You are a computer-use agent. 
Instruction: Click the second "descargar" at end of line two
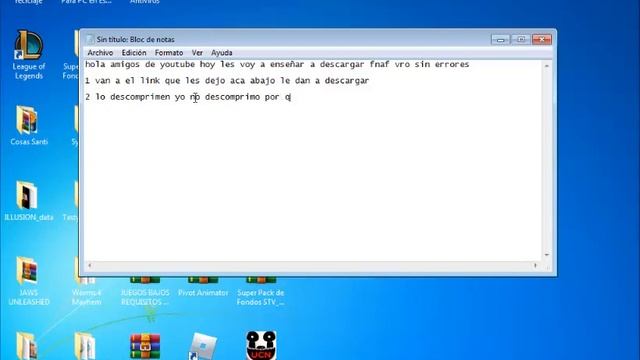(x=347, y=81)
